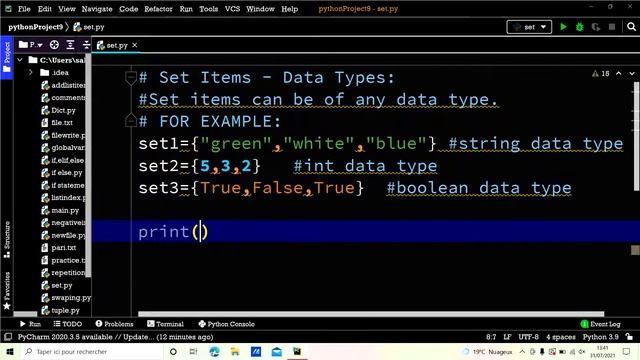Open the VCS menu
The width and height of the screenshot is (640, 360).
click(x=232, y=9)
